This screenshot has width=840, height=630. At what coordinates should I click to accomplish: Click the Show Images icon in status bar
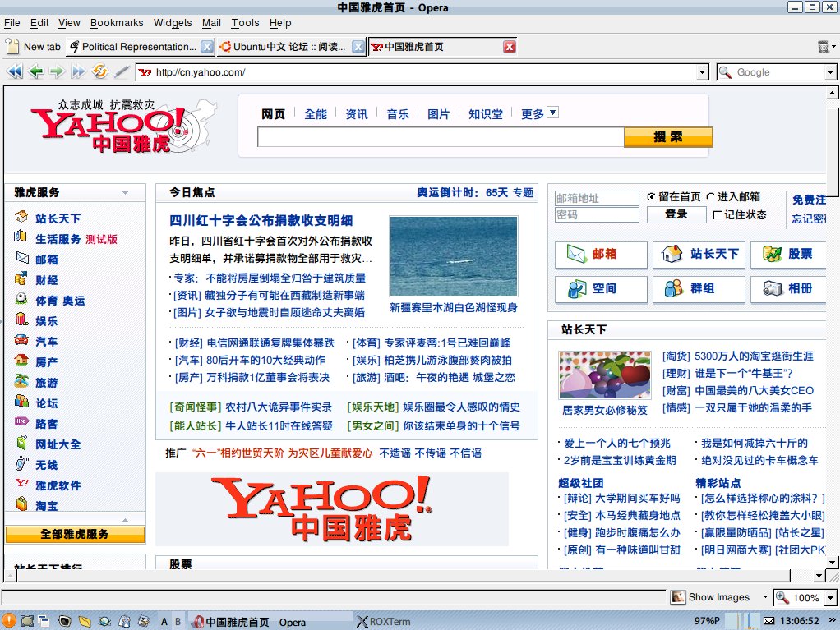pyautogui.click(x=678, y=597)
